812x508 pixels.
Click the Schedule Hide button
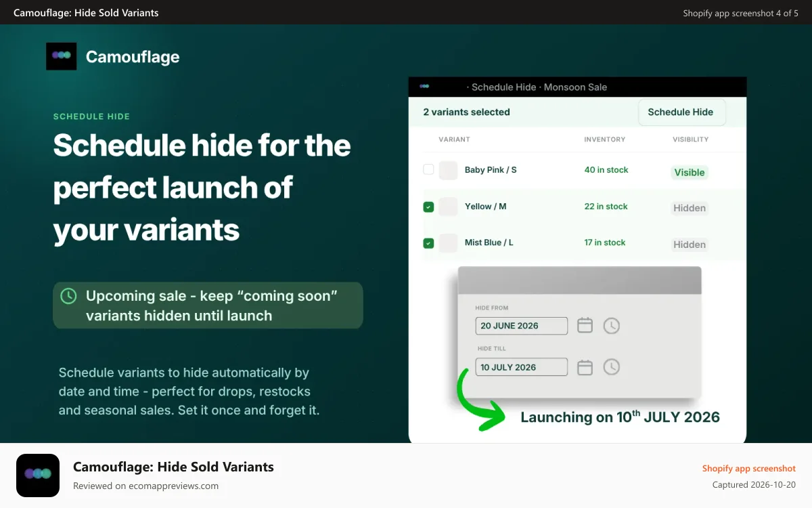point(681,112)
